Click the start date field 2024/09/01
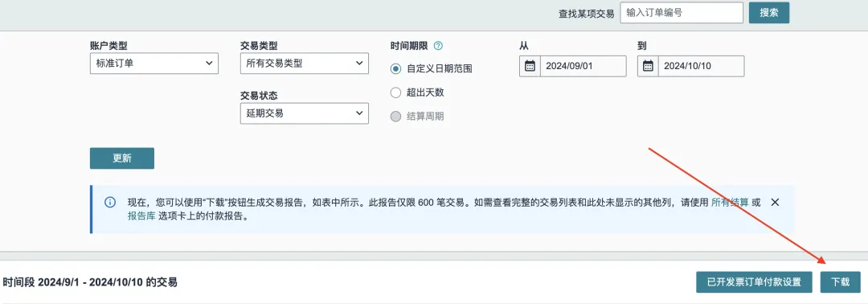 583,66
